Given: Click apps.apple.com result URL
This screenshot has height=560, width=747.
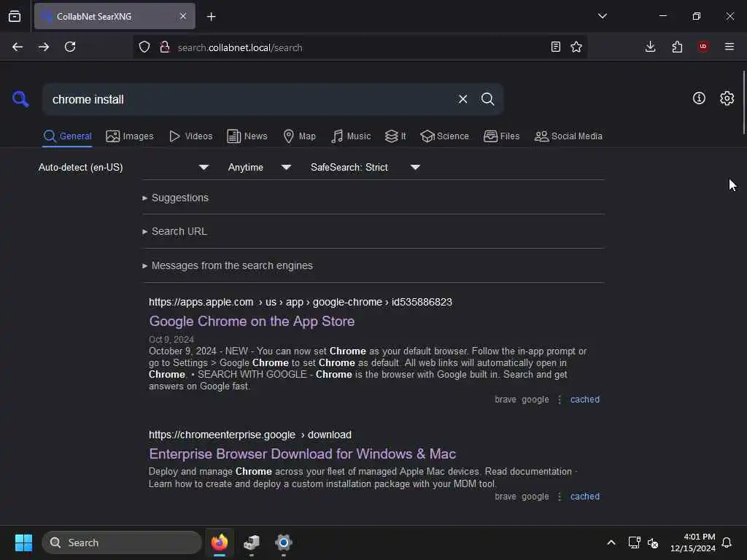Looking at the screenshot, I should (300, 302).
